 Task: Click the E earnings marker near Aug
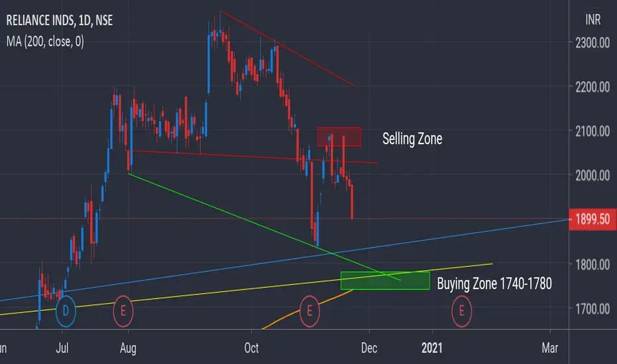point(123,311)
